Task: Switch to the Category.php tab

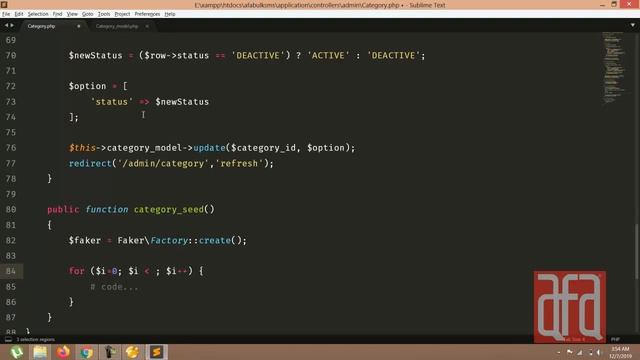Action: (41, 26)
